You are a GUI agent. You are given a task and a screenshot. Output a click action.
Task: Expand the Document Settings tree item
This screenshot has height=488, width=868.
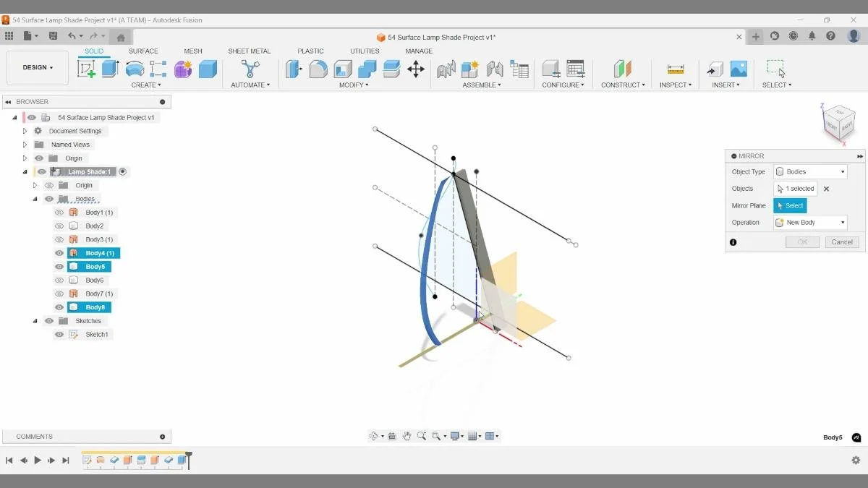24,130
